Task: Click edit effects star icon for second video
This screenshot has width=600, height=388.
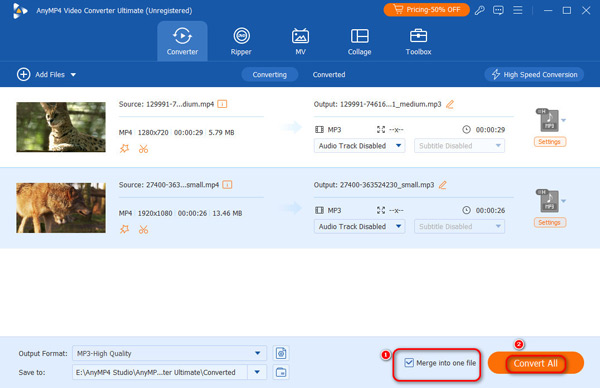Action: [x=124, y=229]
